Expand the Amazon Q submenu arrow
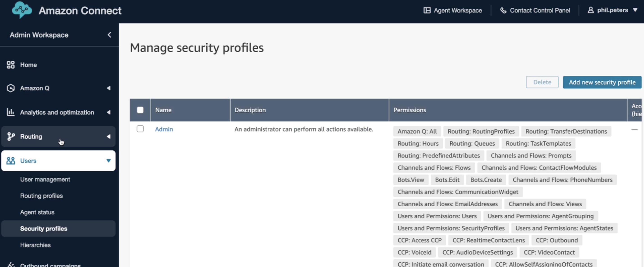 point(109,88)
